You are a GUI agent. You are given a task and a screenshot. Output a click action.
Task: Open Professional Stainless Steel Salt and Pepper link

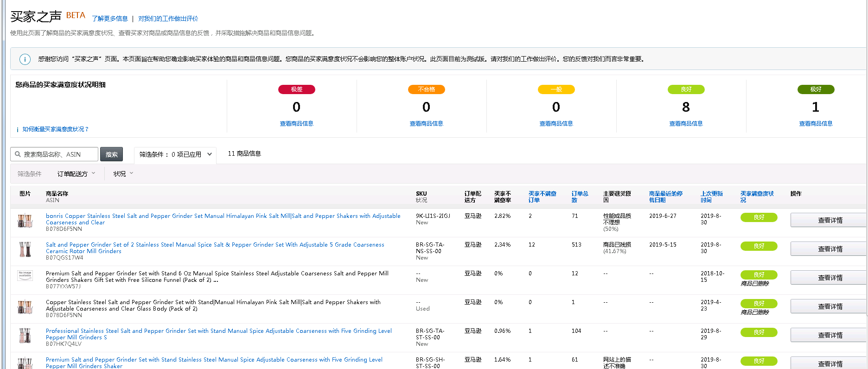tap(219, 334)
